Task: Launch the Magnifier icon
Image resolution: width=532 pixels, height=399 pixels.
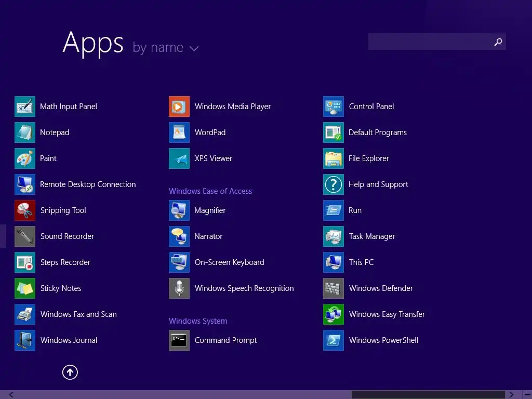Action: point(179,210)
